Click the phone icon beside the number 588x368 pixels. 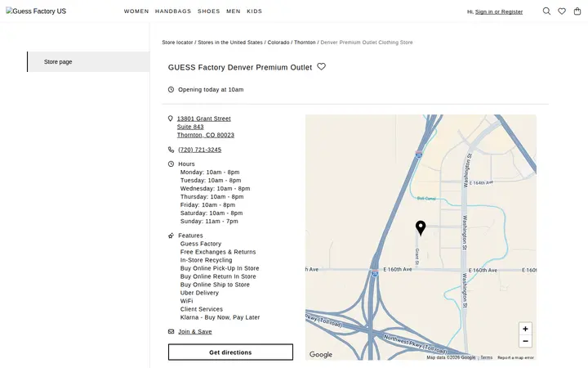pyautogui.click(x=171, y=150)
